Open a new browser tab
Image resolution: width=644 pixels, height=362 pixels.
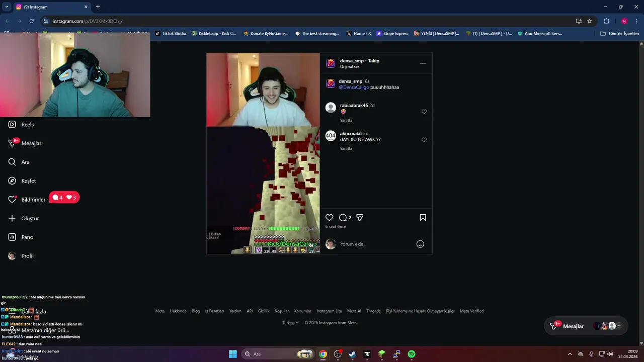tap(98, 7)
